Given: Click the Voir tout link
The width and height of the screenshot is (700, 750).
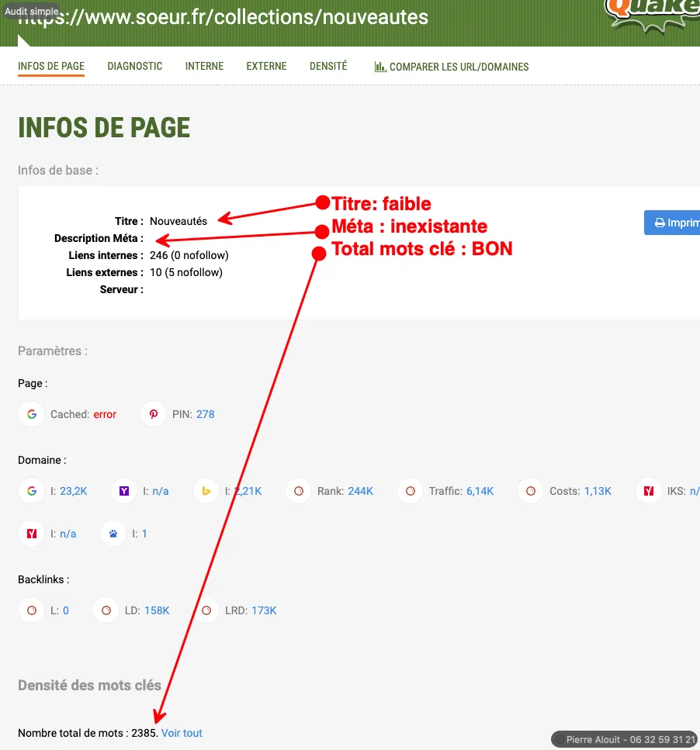Looking at the screenshot, I should click(x=182, y=733).
